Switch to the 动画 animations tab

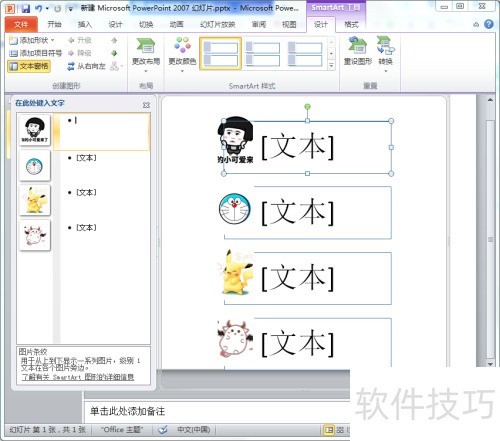(x=176, y=24)
